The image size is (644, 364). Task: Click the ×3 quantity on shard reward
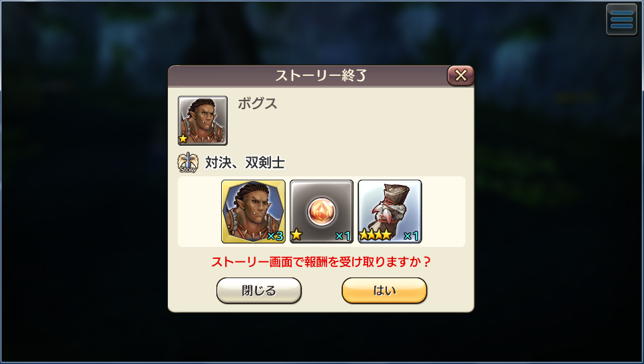(x=275, y=236)
